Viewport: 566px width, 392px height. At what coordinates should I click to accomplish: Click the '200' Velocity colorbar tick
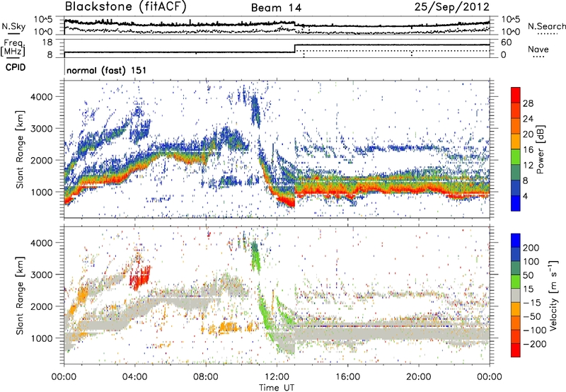(531, 248)
